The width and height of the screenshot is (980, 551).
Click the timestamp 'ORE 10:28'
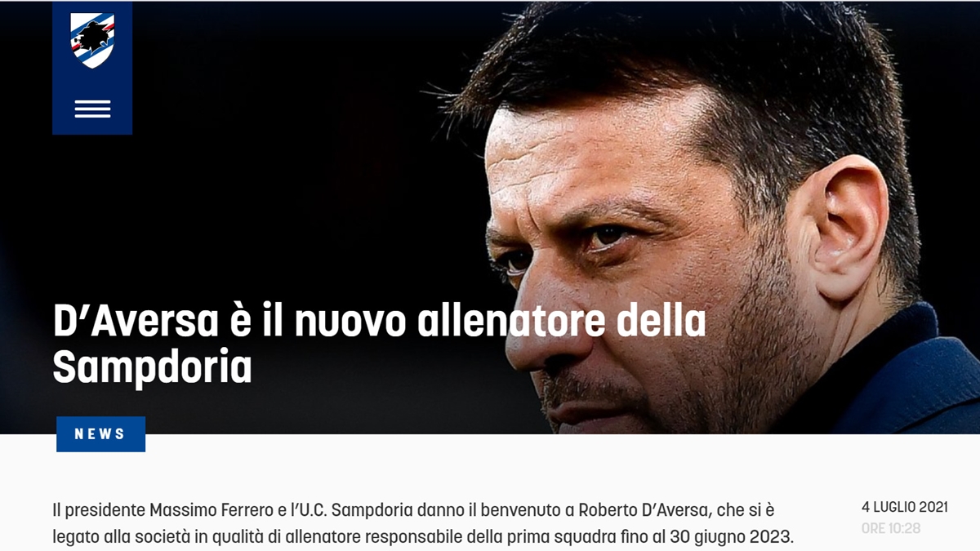(891, 528)
